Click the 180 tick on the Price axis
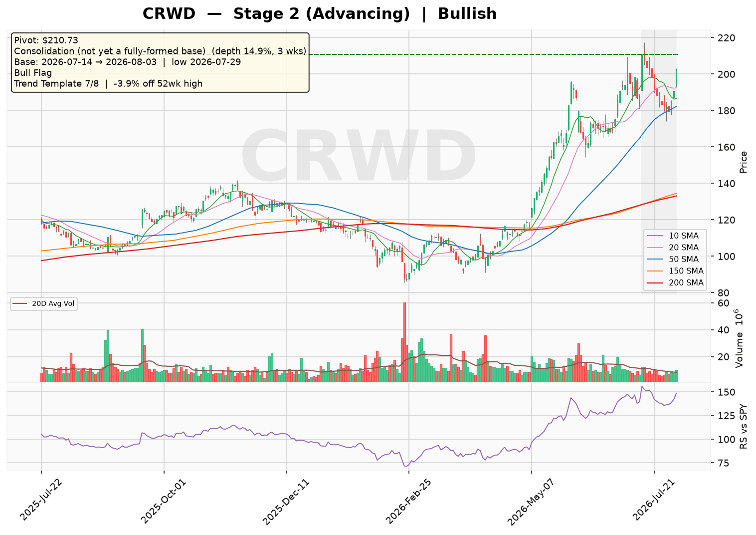 pos(725,111)
